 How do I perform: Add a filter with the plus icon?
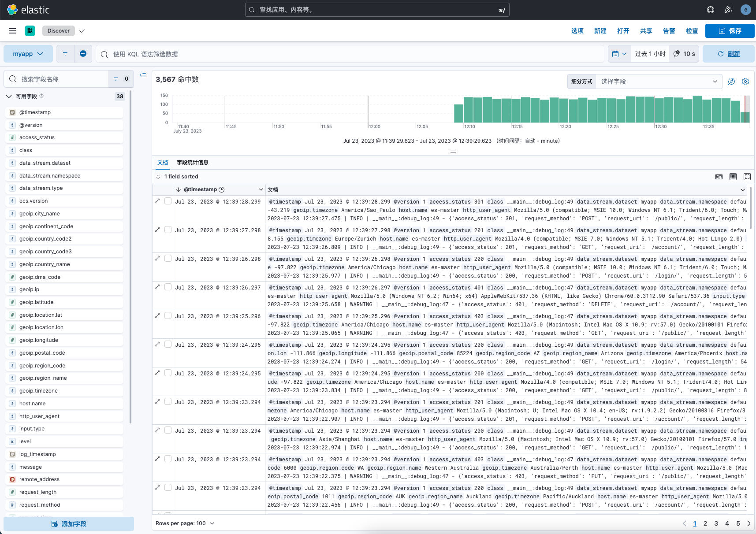tap(83, 54)
